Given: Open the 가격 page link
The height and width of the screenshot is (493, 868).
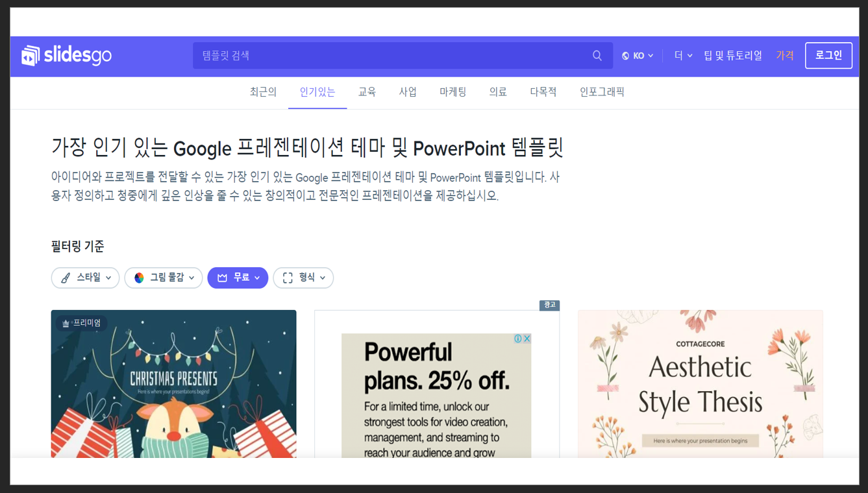Looking at the screenshot, I should 785,55.
